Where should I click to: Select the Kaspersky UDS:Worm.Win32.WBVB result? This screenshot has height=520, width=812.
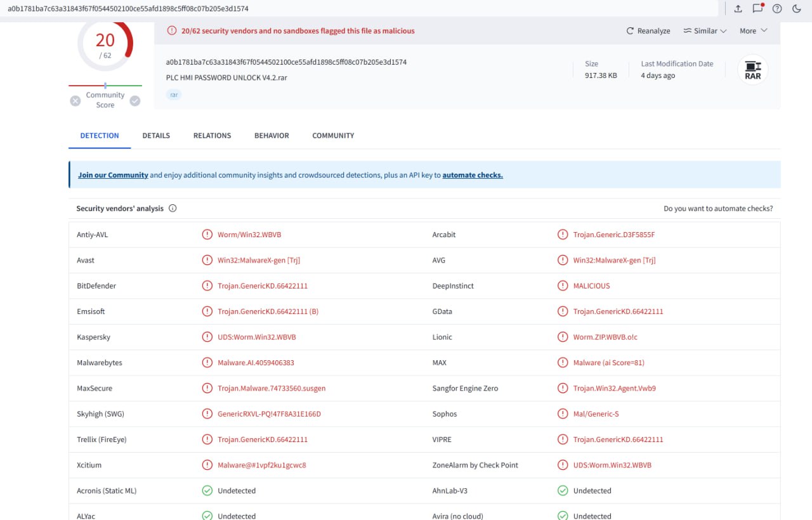pyautogui.click(x=257, y=337)
